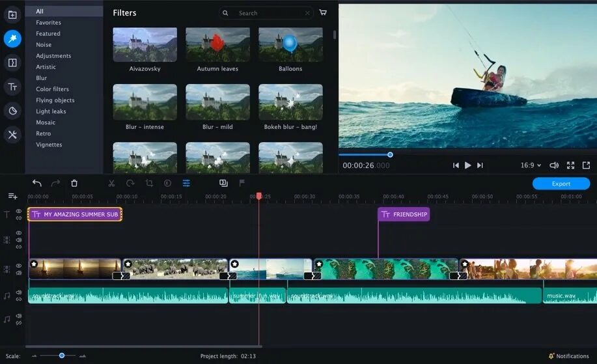Clear the filter search with X
Screen dimensions: 597x364
point(307,13)
